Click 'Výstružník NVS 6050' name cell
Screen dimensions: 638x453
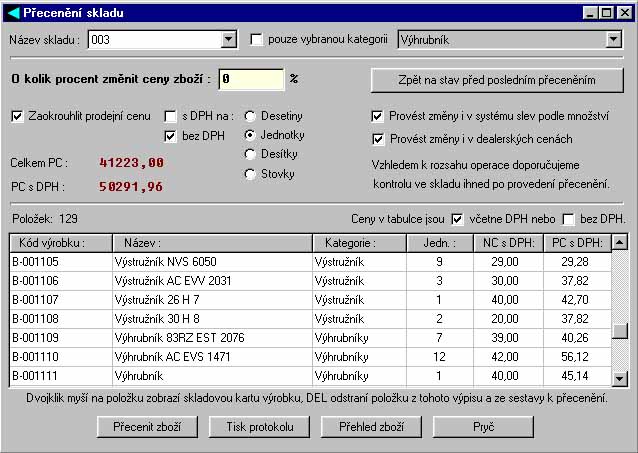(x=212, y=262)
